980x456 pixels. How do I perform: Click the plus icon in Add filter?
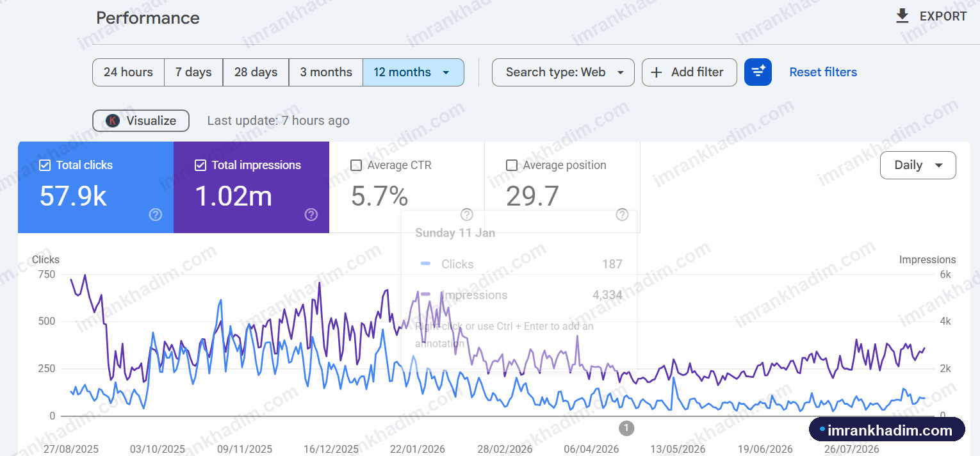[657, 72]
